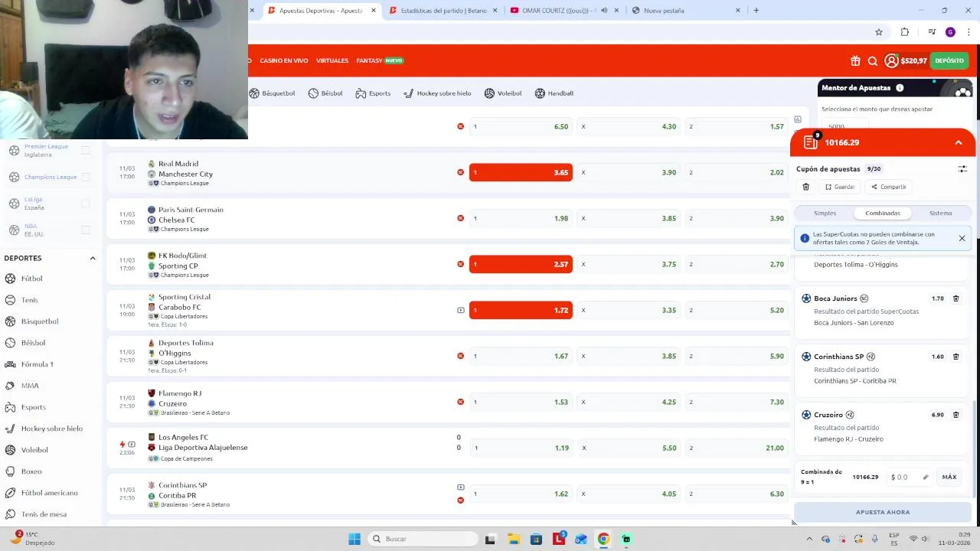This screenshot has width=980, height=551.
Task: Open the user account profile icon
Action: click(891, 60)
